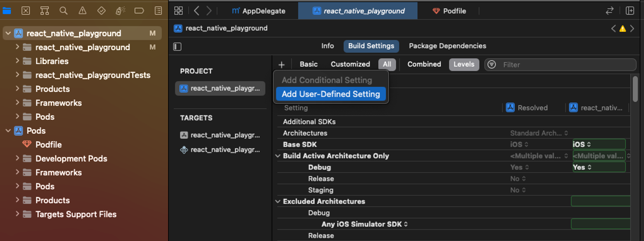The height and width of the screenshot is (241, 644).
Task: Go back with the left chevron
Action: pos(197,11)
